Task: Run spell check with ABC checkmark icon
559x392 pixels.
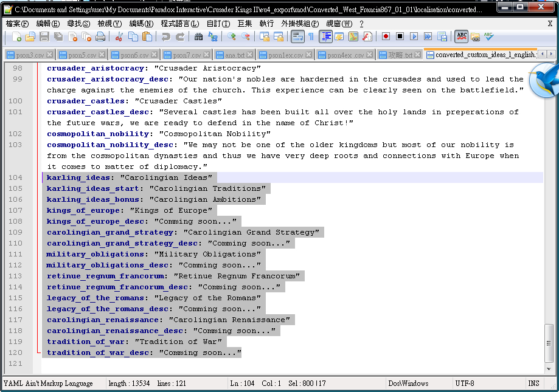Action: tap(489, 36)
